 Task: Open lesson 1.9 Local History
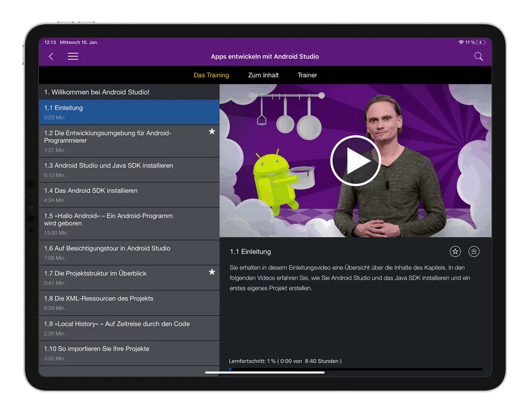[x=129, y=328]
